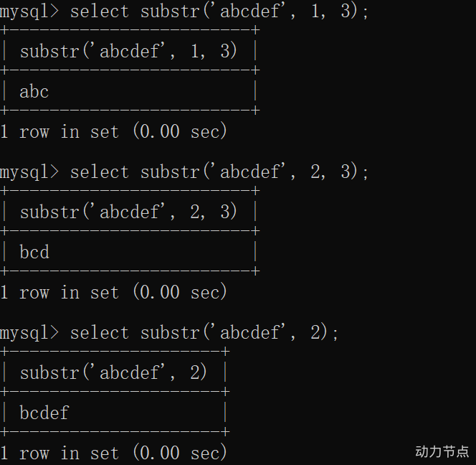Click the 动力节点 watermark text
Image resolution: width=476 pixels, height=465 pixels.
[x=442, y=451]
